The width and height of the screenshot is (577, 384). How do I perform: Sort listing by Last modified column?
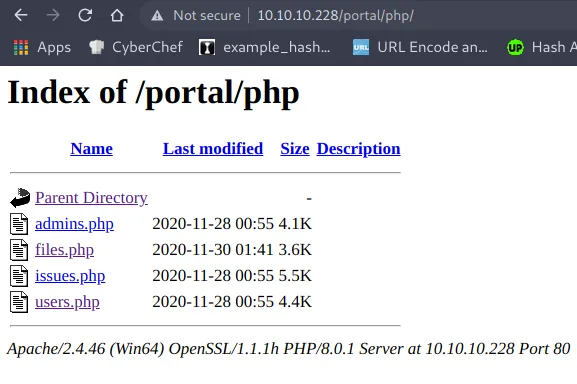click(213, 149)
